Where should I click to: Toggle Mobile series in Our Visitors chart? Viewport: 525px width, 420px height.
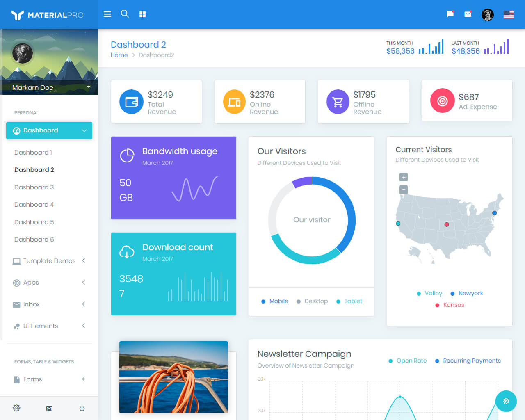[x=274, y=301]
